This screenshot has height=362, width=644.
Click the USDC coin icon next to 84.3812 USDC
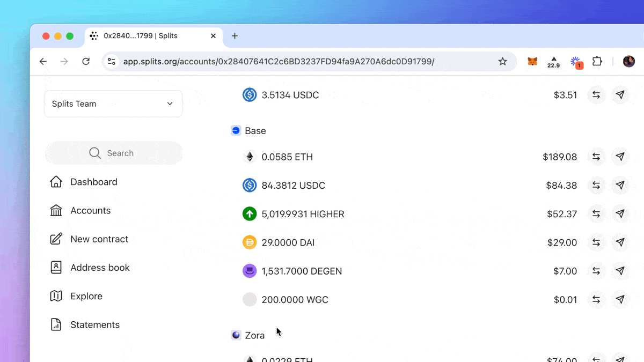(250, 185)
